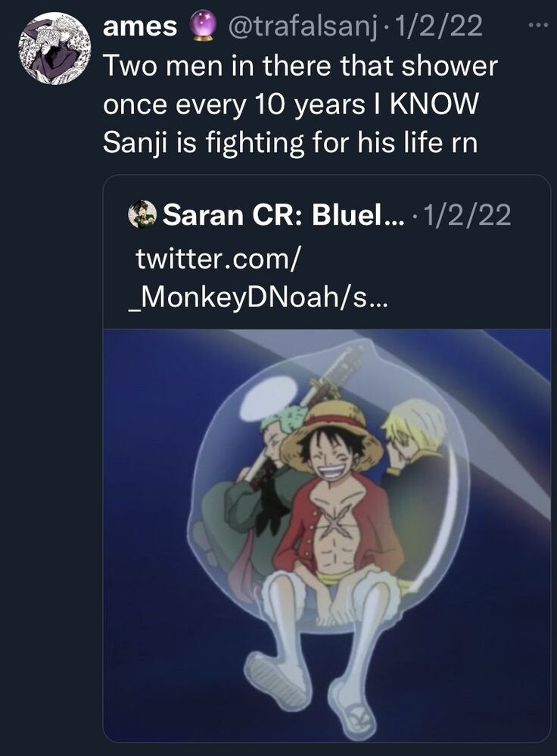557x756 pixels.
Task: Click the display name "ames"
Action: 139,26
